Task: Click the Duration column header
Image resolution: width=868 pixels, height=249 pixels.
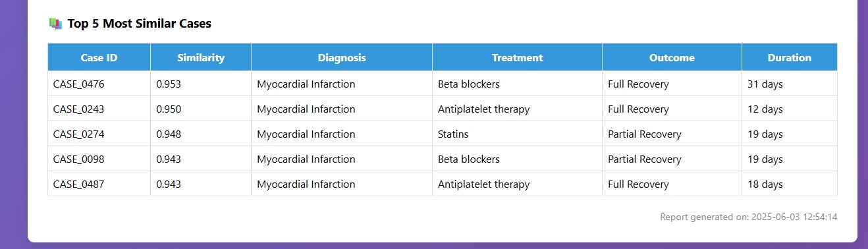Action: coord(790,57)
